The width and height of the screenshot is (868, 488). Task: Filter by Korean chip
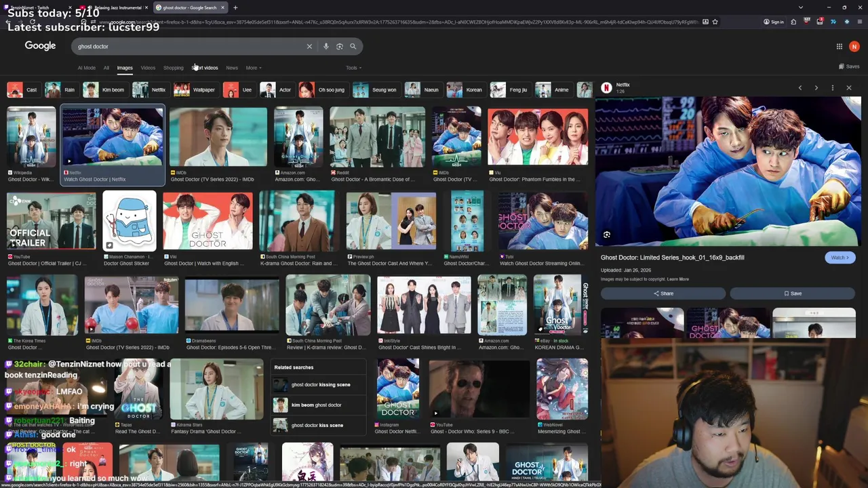466,89
